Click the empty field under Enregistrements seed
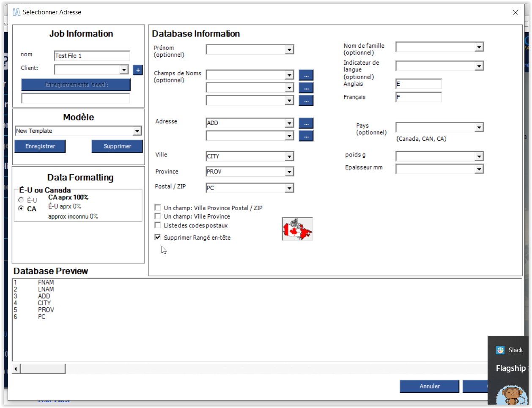The height and width of the screenshot is (408, 532). (x=76, y=98)
